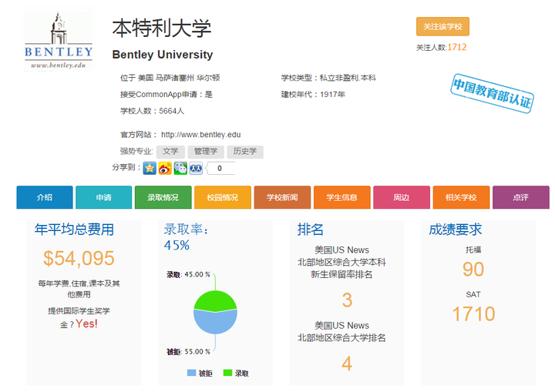This screenshot has width=555, height=392.
Task: Click the 文学 major tag
Action: 170,152
